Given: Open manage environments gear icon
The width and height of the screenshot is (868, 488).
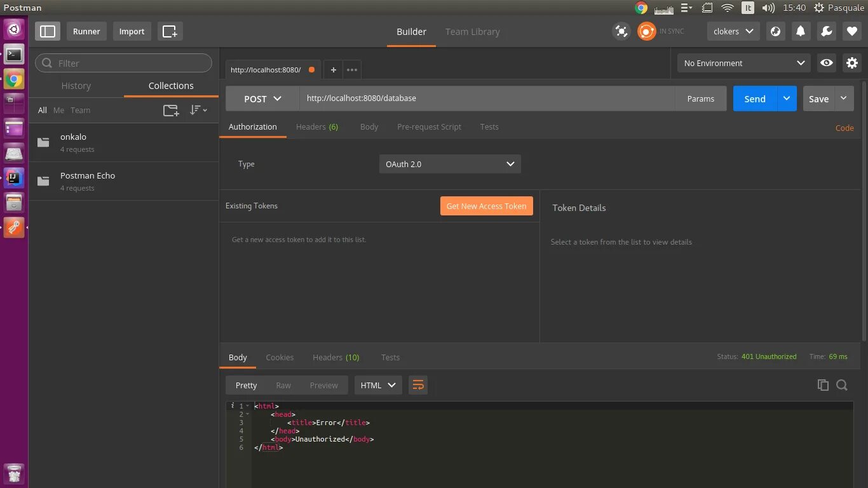Looking at the screenshot, I should click(x=852, y=63).
